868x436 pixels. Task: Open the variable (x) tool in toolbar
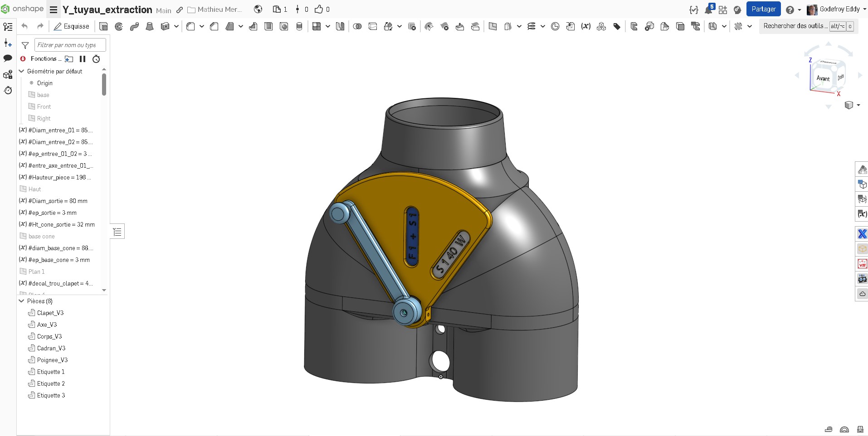pos(586,26)
